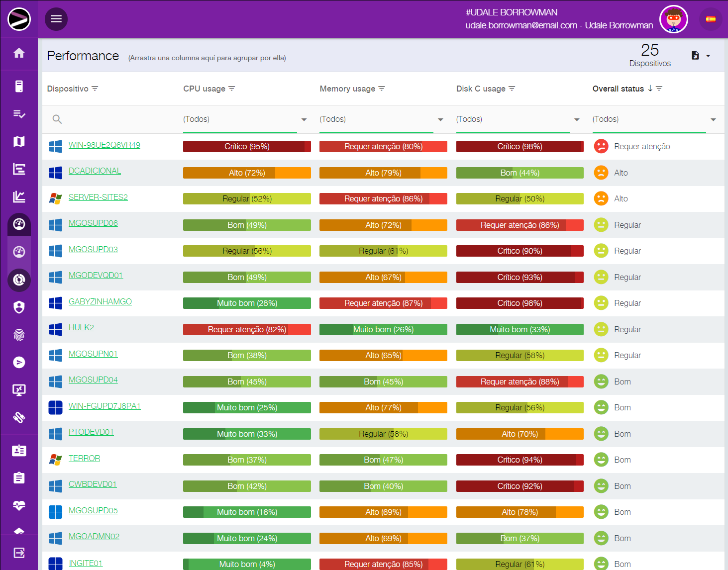Select the shield security sidebar icon
728x570 pixels.
[x=19, y=307]
